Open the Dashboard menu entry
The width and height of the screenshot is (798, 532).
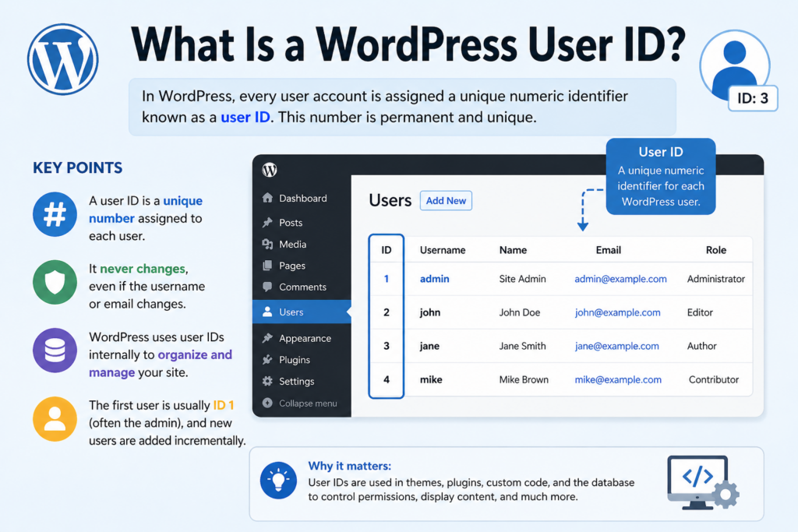coord(300,198)
